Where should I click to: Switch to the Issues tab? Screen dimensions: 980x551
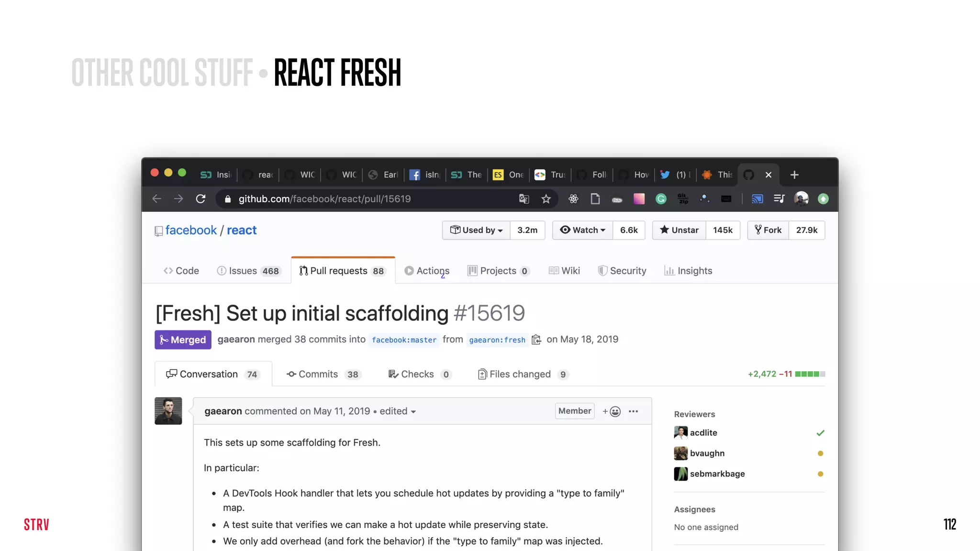coord(248,271)
